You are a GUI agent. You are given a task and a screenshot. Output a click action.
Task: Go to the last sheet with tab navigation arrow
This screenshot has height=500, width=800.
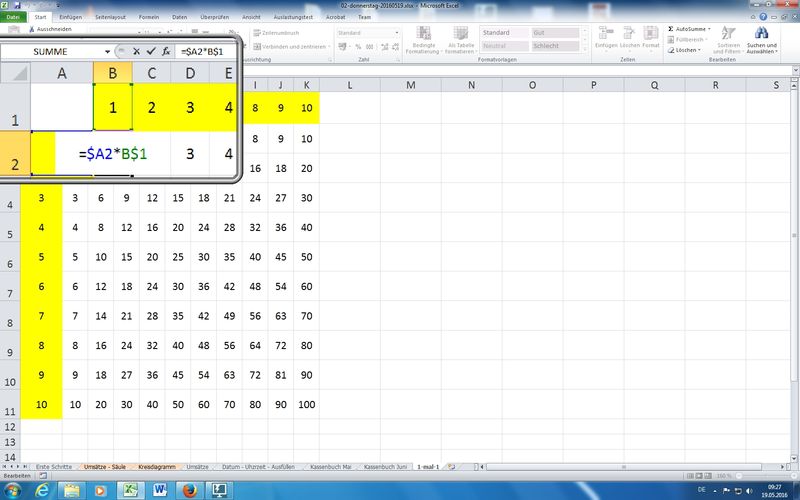(x=25, y=467)
